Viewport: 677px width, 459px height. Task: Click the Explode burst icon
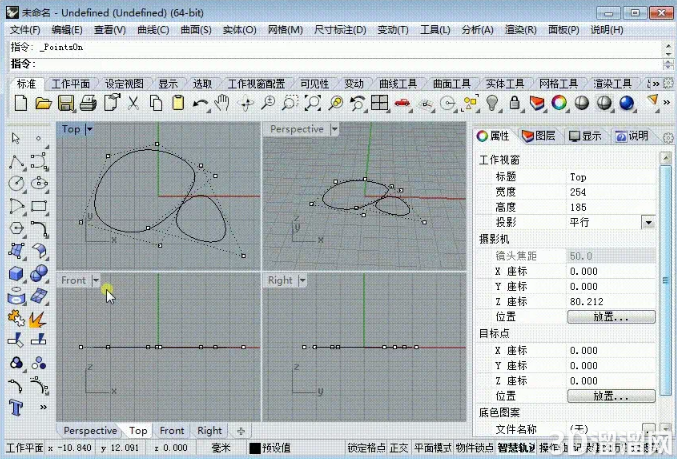[x=38, y=320]
